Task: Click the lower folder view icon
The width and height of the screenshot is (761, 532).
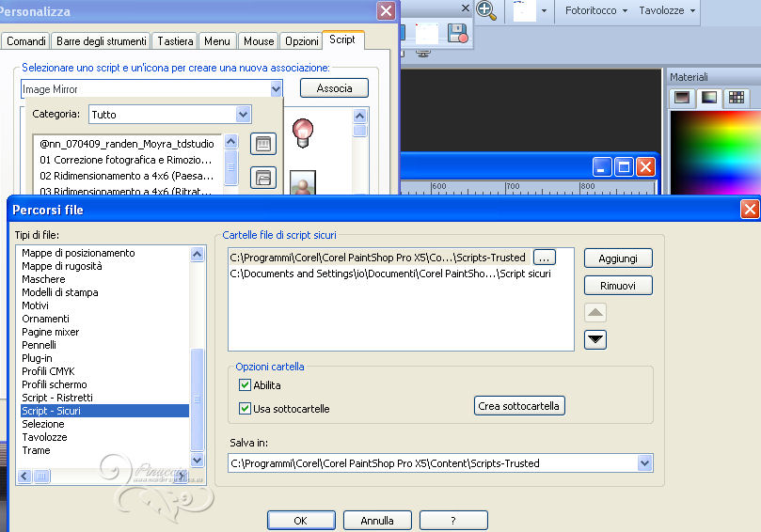Action: pyautogui.click(x=263, y=178)
